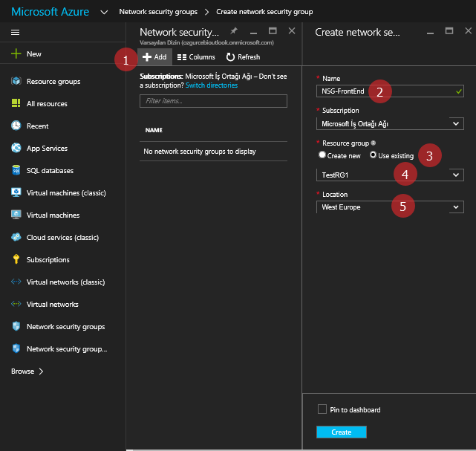The height and width of the screenshot is (451, 476).
Task: Click Virtual networks (classic) icon
Action: (x=16, y=282)
